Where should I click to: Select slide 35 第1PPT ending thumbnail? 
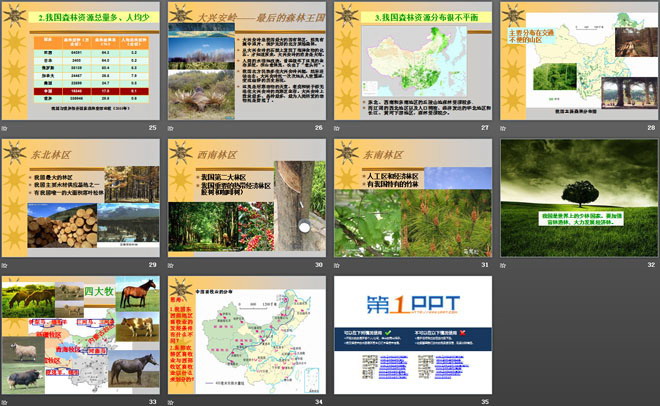tap(412, 334)
